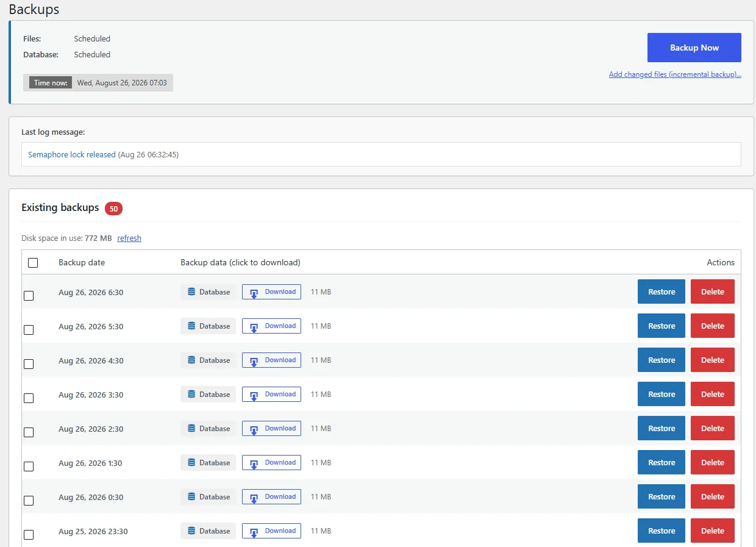Check the Aug 26, 2026 6:30 backup row

29,296
